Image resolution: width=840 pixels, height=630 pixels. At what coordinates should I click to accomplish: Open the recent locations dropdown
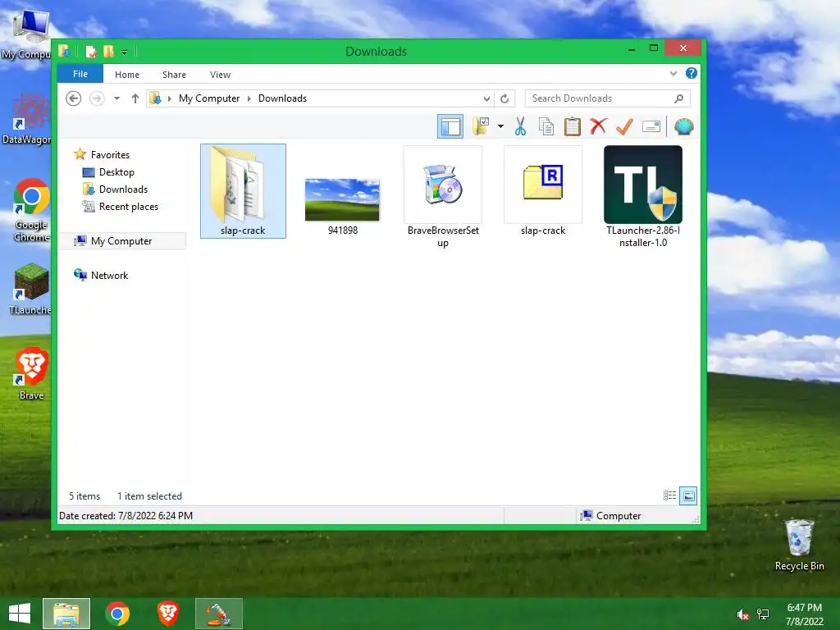point(116,98)
